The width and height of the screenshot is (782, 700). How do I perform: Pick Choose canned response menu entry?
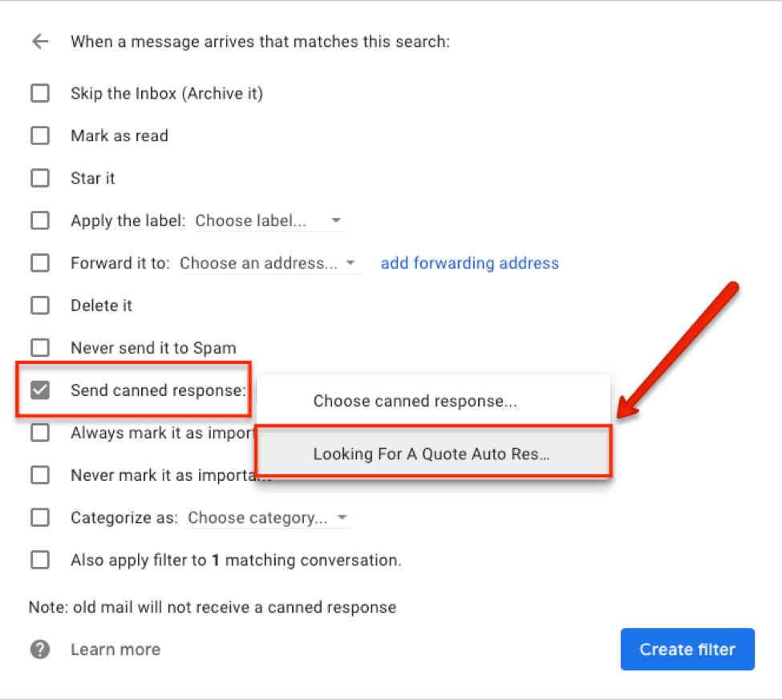tap(415, 402)
